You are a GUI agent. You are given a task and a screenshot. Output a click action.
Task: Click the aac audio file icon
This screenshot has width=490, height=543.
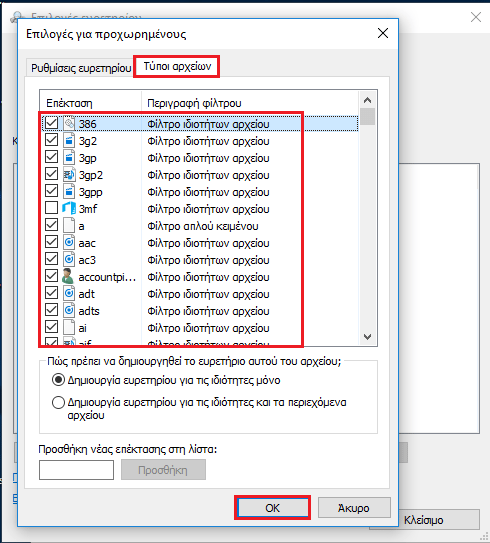point(69,242)
